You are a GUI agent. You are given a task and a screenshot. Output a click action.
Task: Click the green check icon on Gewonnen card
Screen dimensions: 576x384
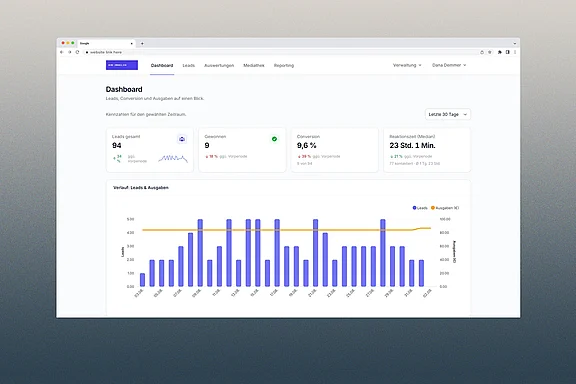pos(274,139)
